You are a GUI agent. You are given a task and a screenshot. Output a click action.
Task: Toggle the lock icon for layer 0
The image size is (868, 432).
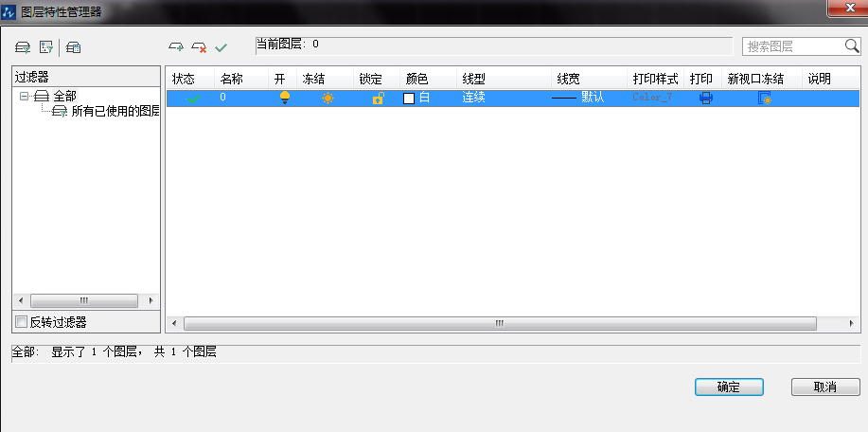click(x=378, y=98)
